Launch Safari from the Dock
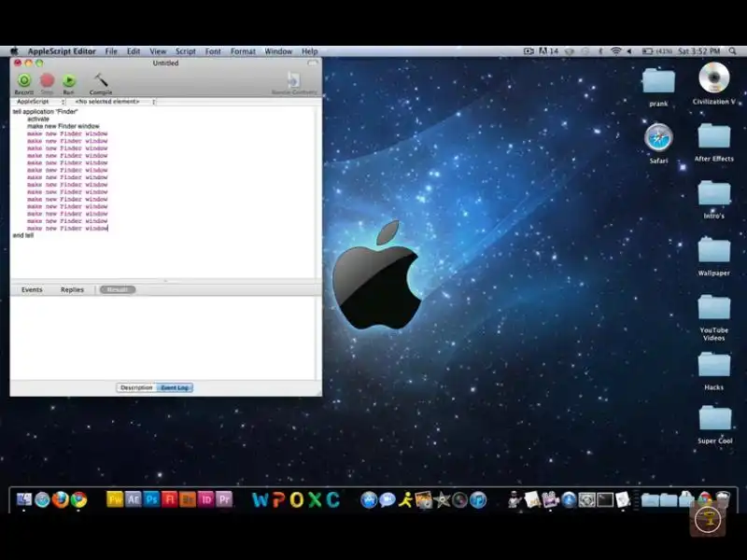Screen dimensions: 747x560 pyautogui.click(x=42, y=499)
